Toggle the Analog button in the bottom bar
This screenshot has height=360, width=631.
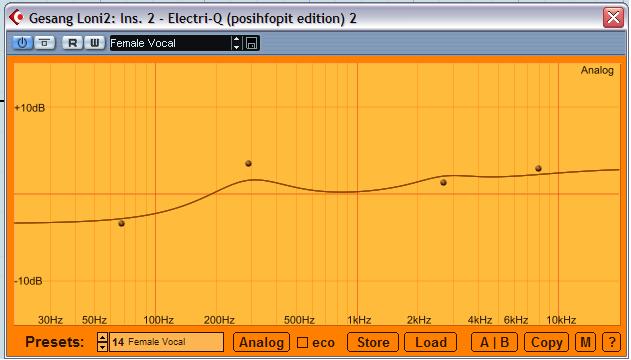(x=262, y=342)
